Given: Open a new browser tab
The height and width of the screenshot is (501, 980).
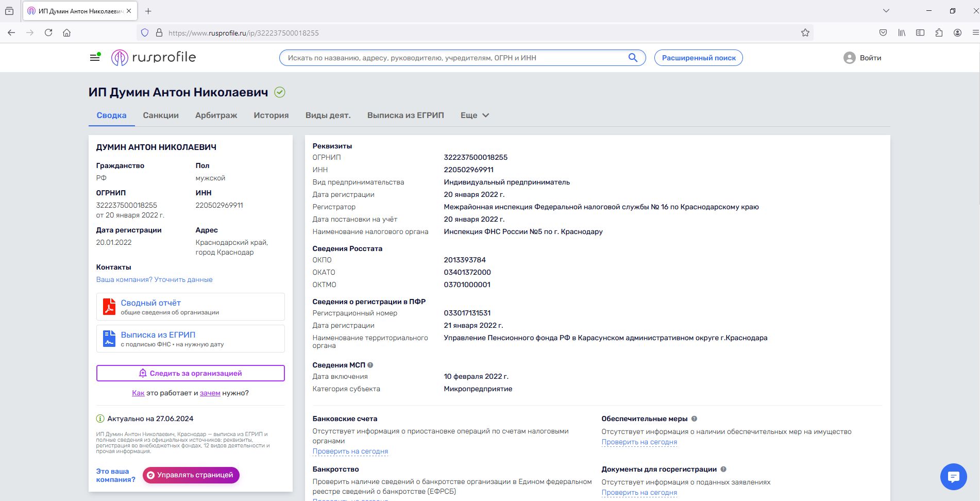Looking at the screenshot, I should tap(148, 11).
